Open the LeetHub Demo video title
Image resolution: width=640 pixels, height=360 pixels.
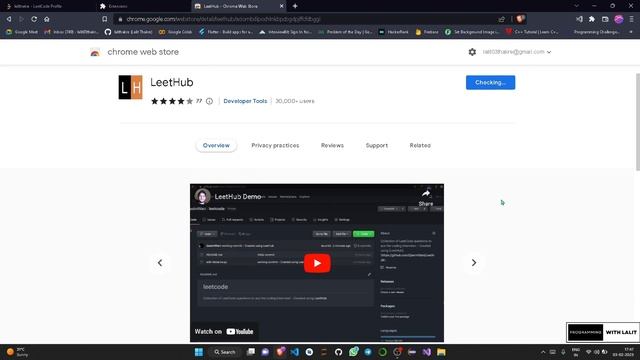point(238,197)
